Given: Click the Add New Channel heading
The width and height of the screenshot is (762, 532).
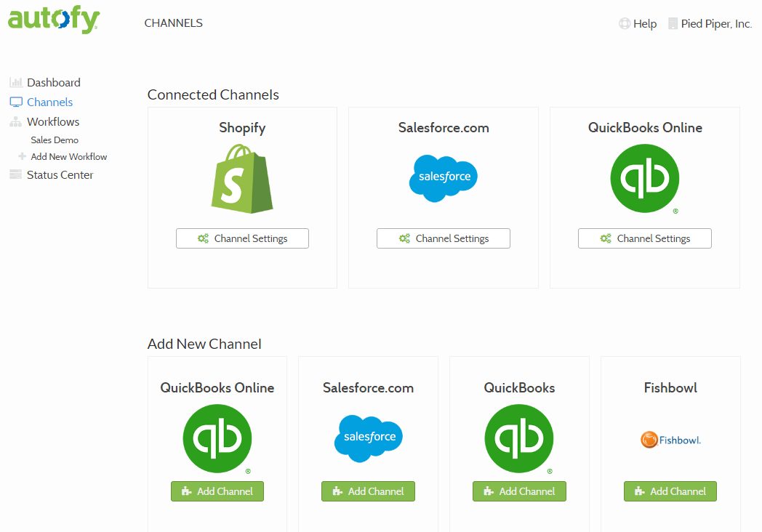Looking at the screenshot, I should [204, 344].
